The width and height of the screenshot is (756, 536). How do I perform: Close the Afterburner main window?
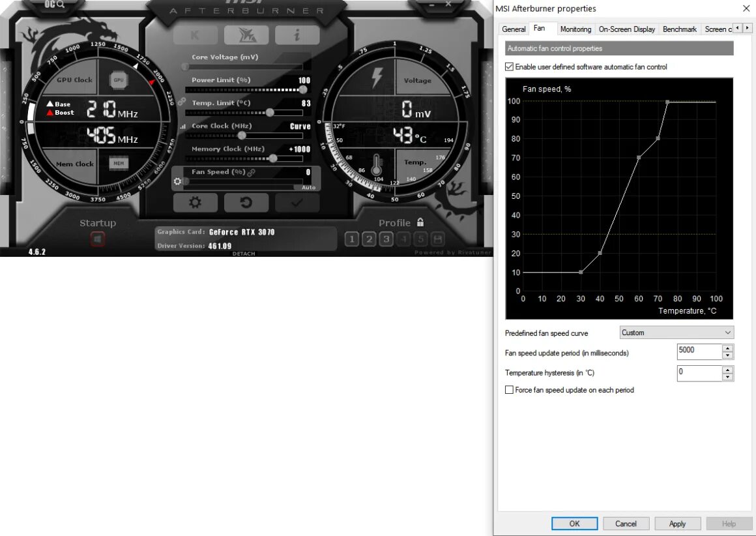[448, 4]
